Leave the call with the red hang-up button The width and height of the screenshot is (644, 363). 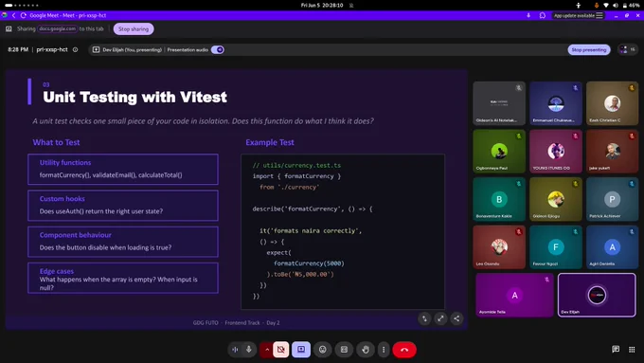point(404,350)
